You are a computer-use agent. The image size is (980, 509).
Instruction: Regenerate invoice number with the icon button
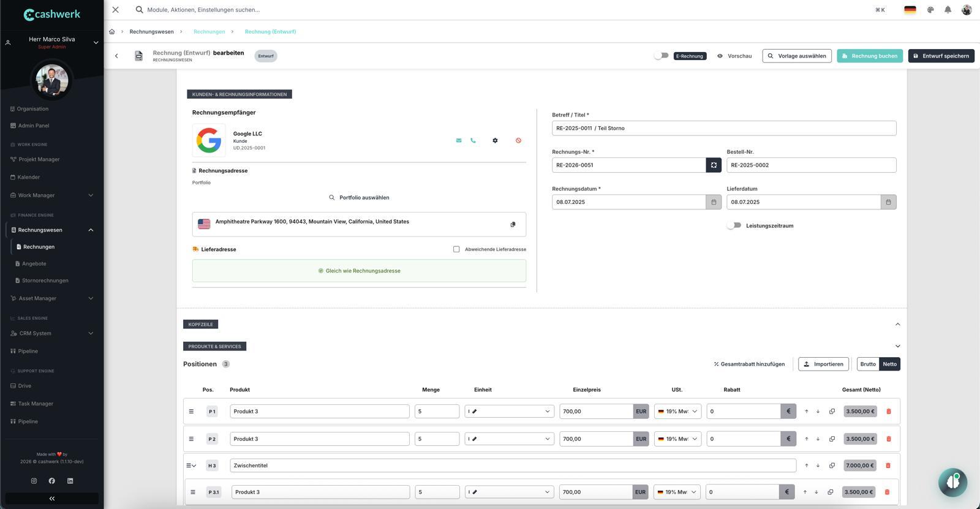click(714, 165)
